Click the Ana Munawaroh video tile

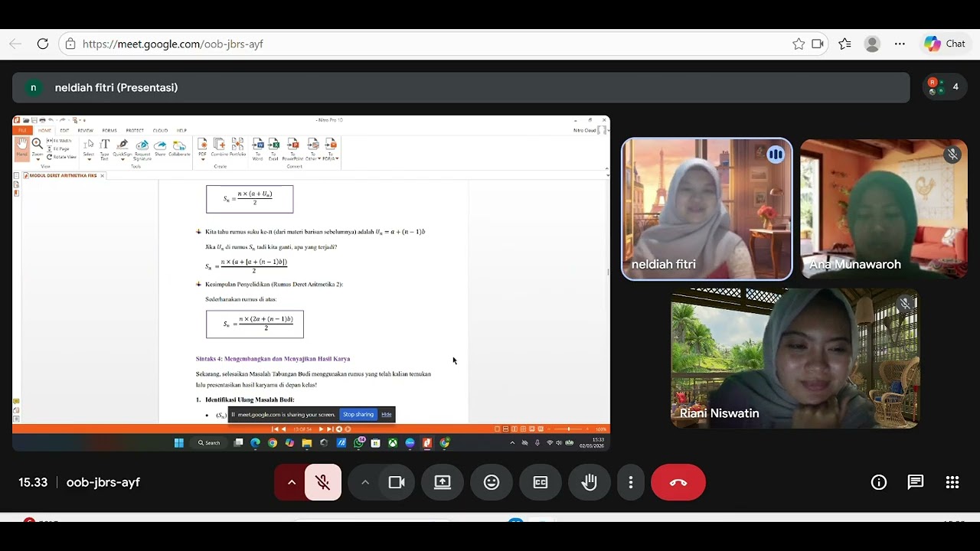884,209
